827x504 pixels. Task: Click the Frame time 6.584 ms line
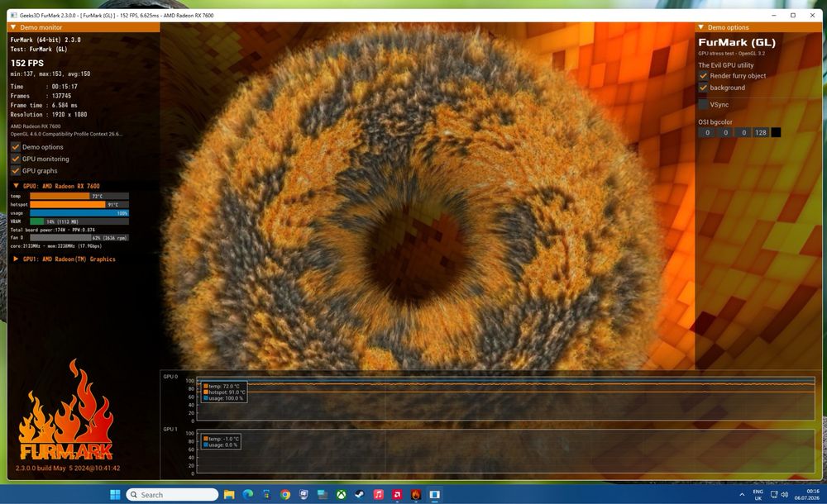(44, 106)
